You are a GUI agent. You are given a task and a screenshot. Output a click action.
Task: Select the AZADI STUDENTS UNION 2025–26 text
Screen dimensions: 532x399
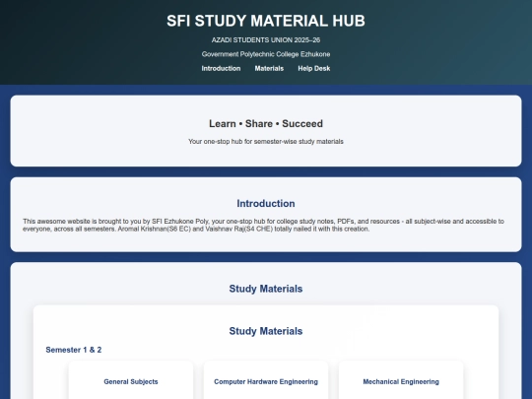pyautogui.click(x=266, y=40)
